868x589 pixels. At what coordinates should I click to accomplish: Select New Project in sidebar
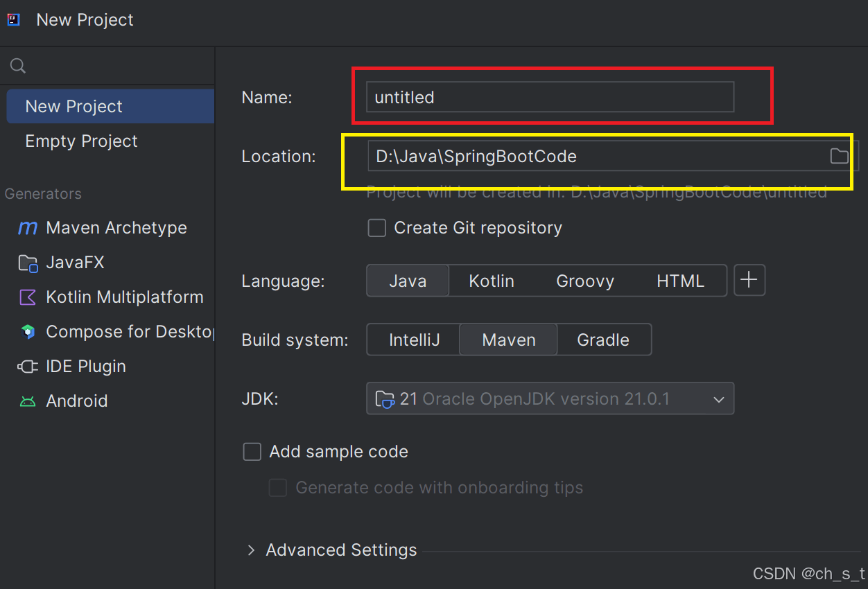click(110, 106)
